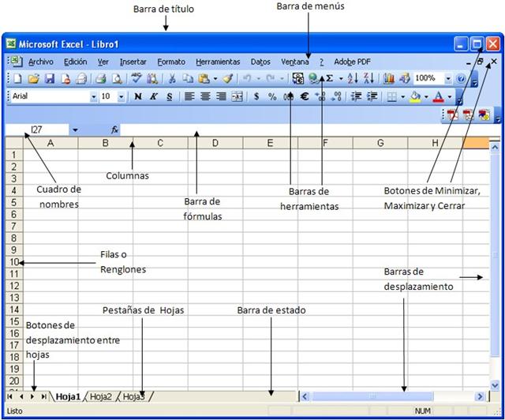Apply yellow fill color paint bucket

point(416,96)
